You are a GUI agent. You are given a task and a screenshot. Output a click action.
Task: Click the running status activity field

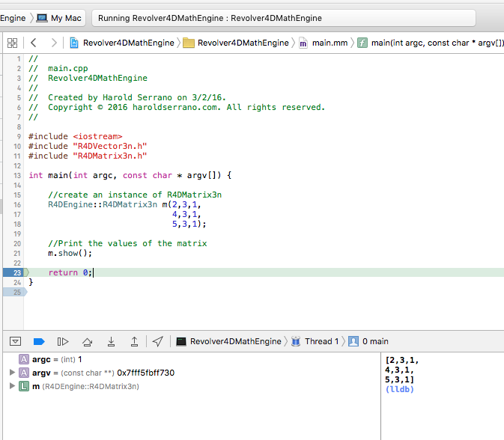(x=284, y=18)
